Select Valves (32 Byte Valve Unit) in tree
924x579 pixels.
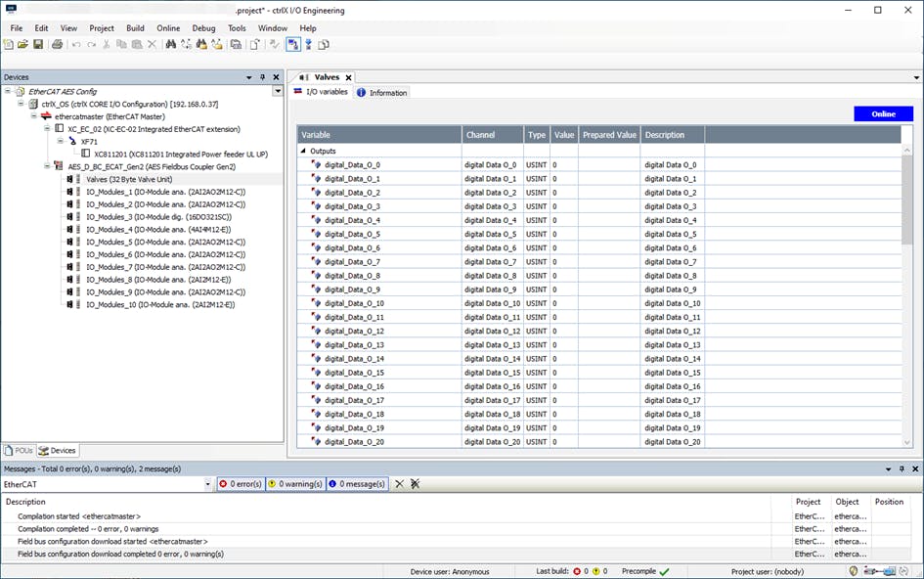pos(129,179)
